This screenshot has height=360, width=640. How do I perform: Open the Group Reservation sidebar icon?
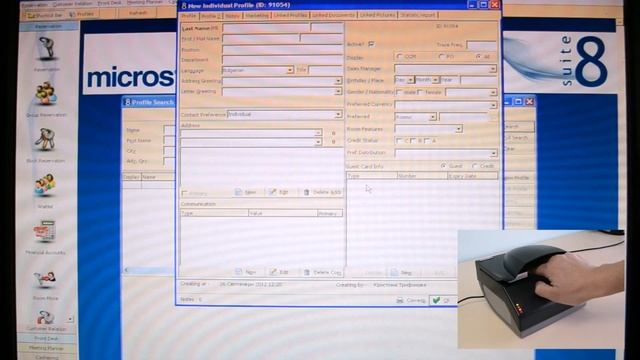(x=46, y=93)
